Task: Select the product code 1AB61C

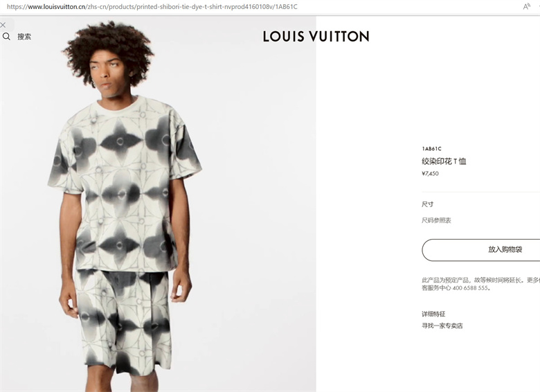Action: 431,149
